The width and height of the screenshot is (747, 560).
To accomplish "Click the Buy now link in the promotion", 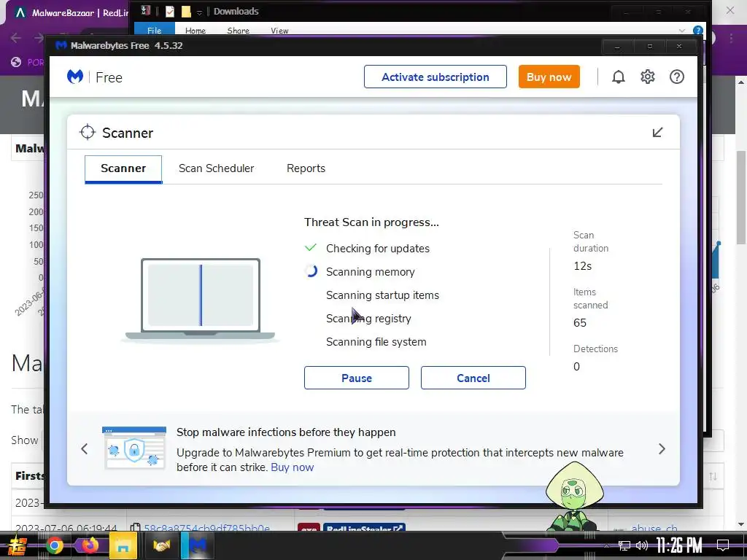I will click(292, 467).
